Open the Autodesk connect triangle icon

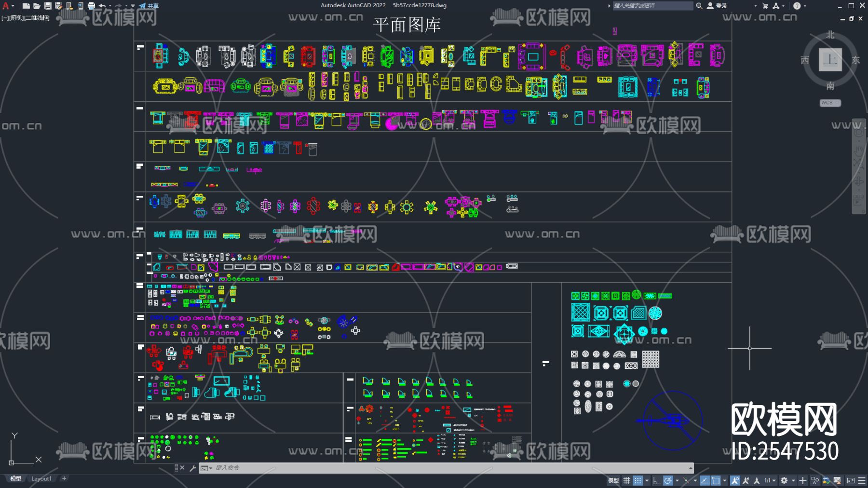[776, 6]
